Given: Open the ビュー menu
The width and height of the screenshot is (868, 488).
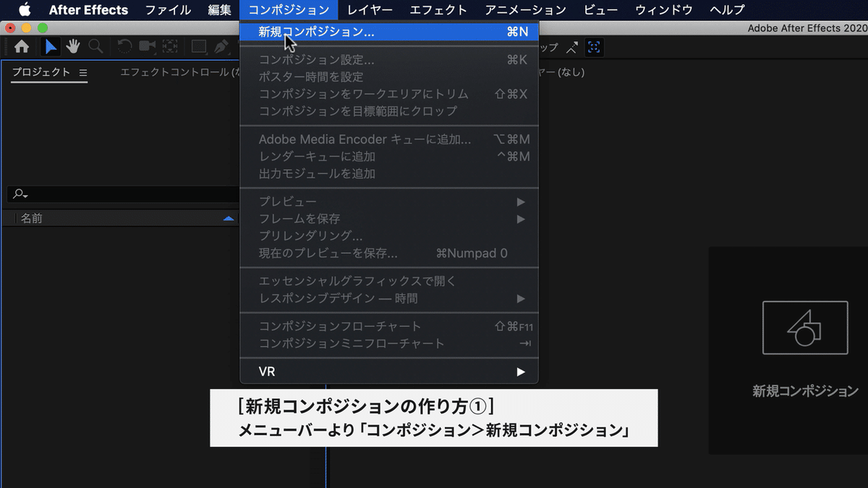Looking at the screenshot, I should tap(600, 10).
